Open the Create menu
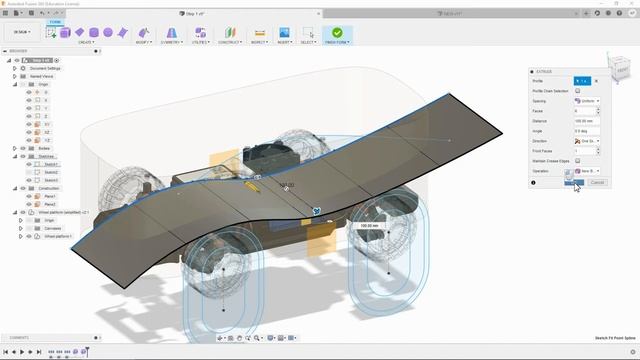640x360 pixels. (86, 42)
